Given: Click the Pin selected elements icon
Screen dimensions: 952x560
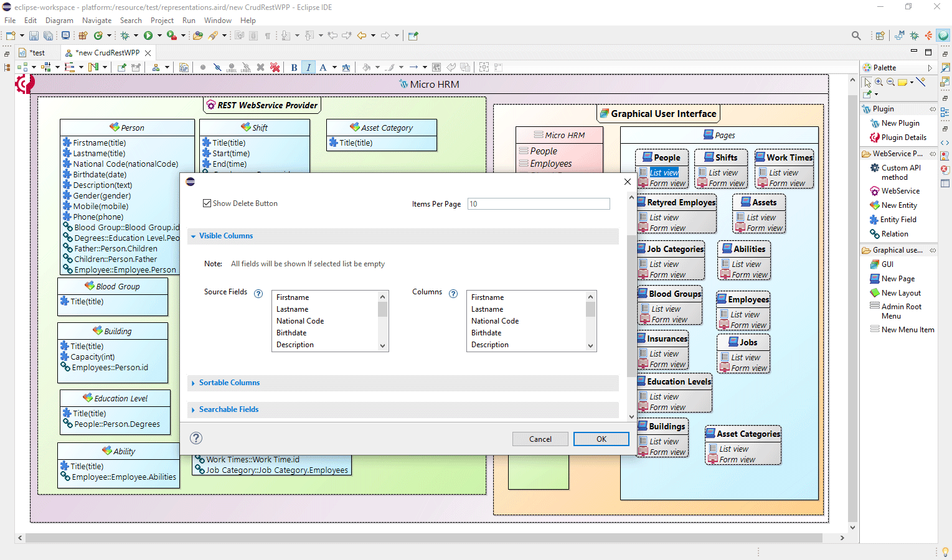Looking at the screenshot, I should (121, 67).
